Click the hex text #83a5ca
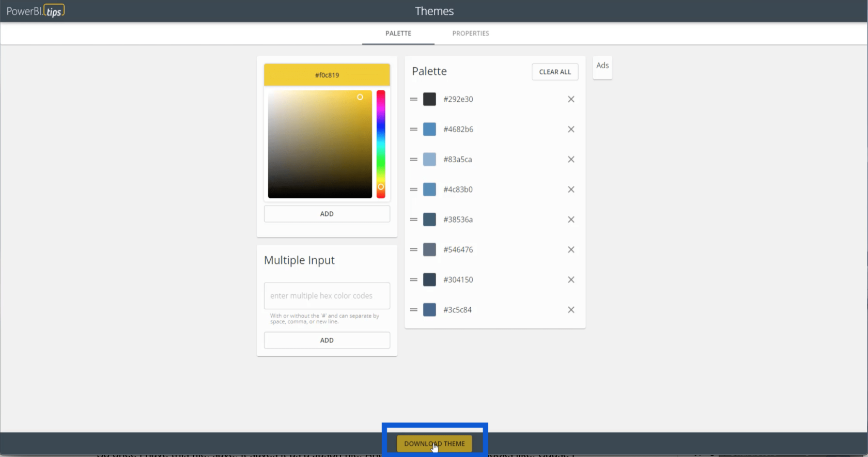The height and width of the screenshot is (457, 868). click(458, 160)
